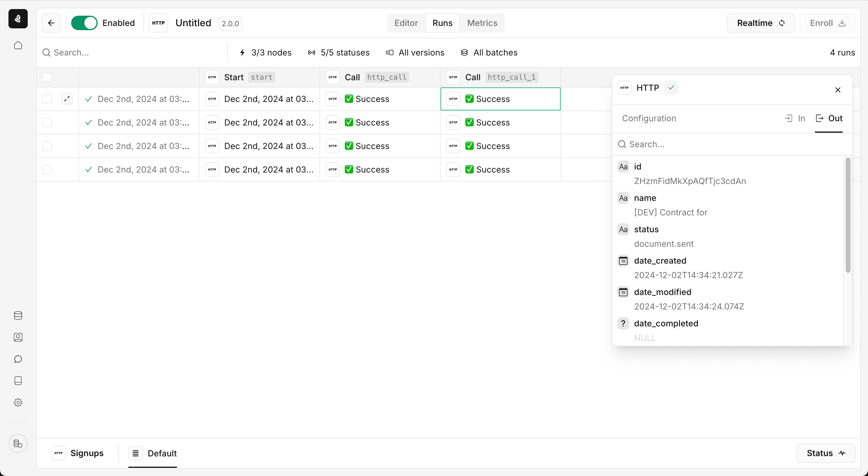Switch to the Runs tab
Image resolution: width=868 pixels, height=476 pixels.
click(442, 23)
